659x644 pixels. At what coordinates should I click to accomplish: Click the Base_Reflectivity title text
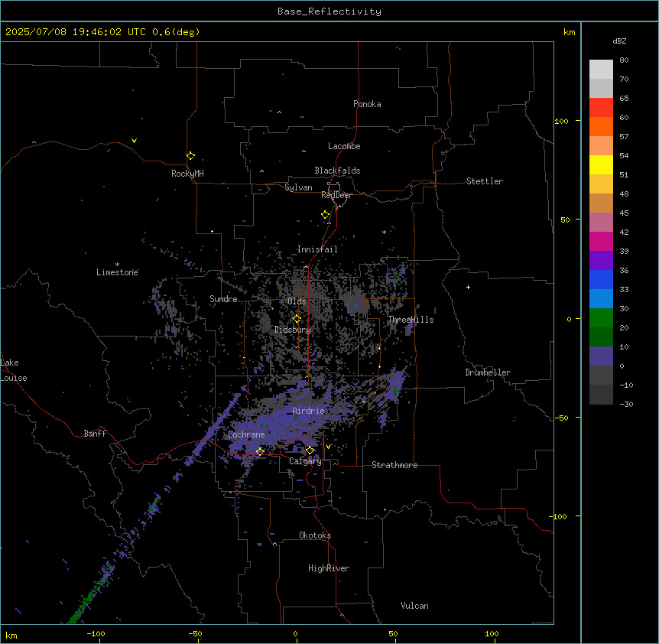329,11
